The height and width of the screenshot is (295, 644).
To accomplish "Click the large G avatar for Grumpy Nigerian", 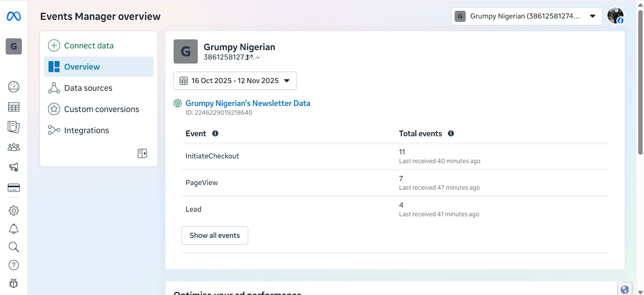I will tap(186, 52).
